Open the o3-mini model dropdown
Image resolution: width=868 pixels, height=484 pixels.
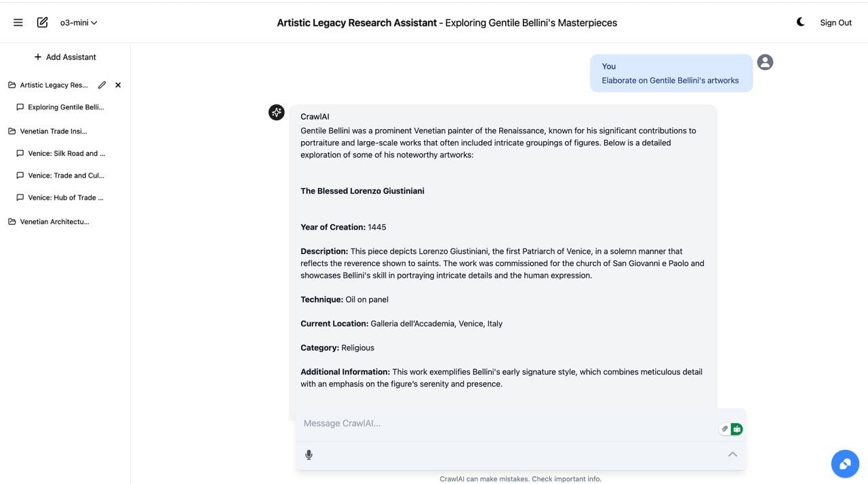[79, 22]
